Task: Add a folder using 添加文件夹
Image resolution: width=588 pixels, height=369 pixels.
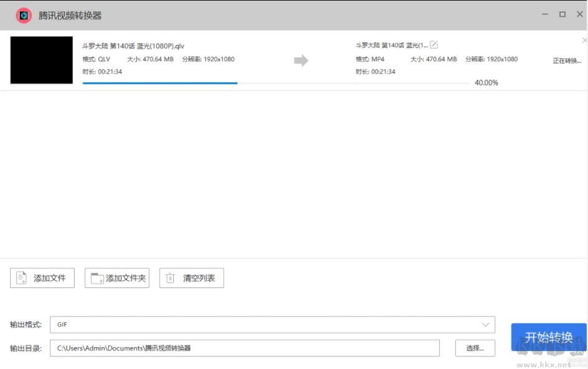Action: (116, 278)
